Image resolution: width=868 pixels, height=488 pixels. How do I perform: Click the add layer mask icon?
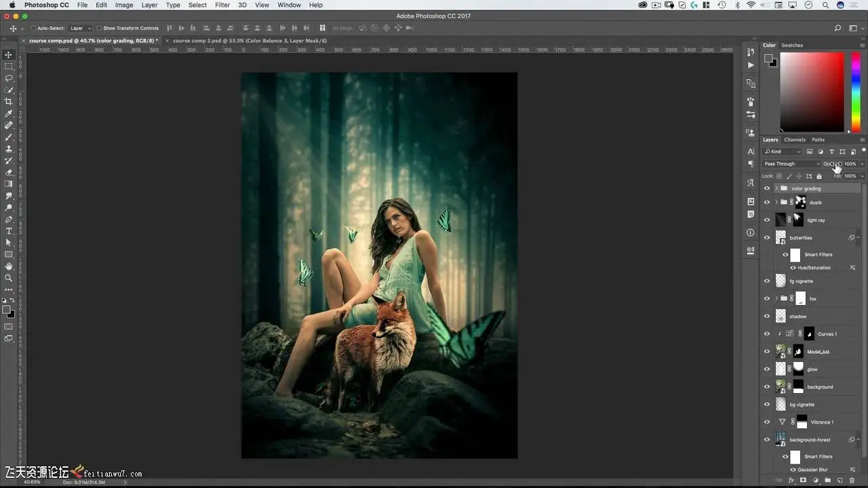[803, 481]
